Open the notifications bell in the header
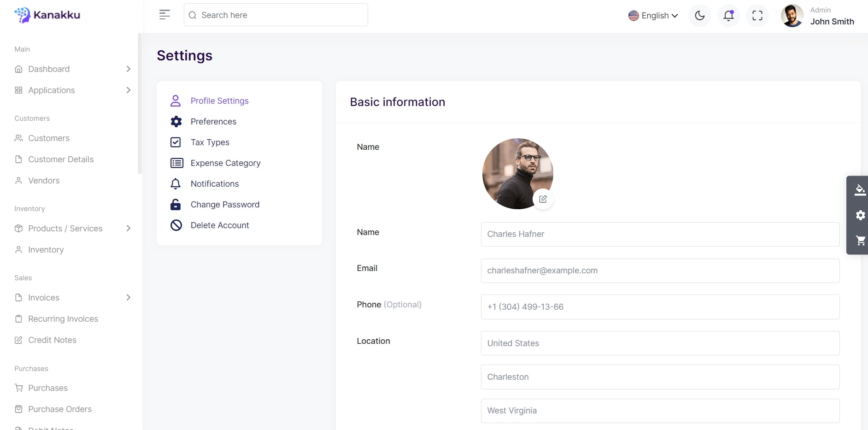The width and height of the screenshot is (868, 430). point(728,16)
